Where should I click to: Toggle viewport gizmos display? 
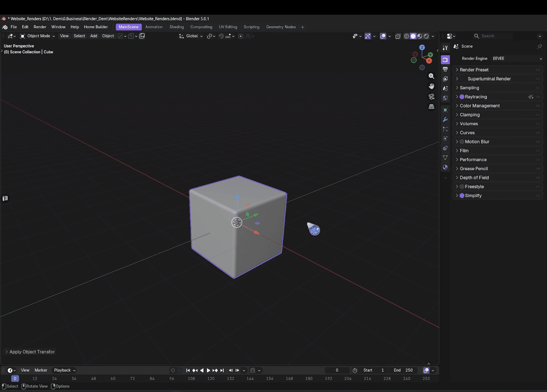coord(368,36)
